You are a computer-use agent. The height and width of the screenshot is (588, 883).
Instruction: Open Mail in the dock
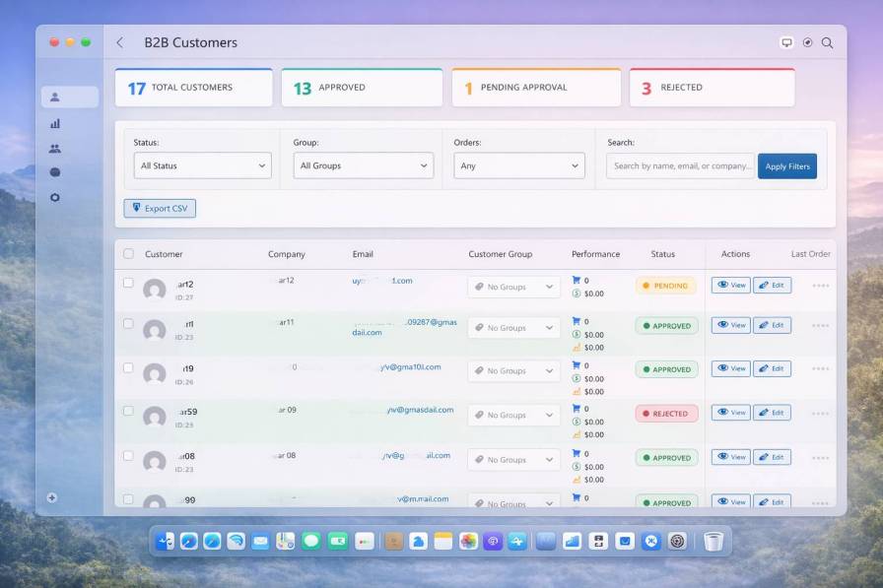[x=260, y=542]
